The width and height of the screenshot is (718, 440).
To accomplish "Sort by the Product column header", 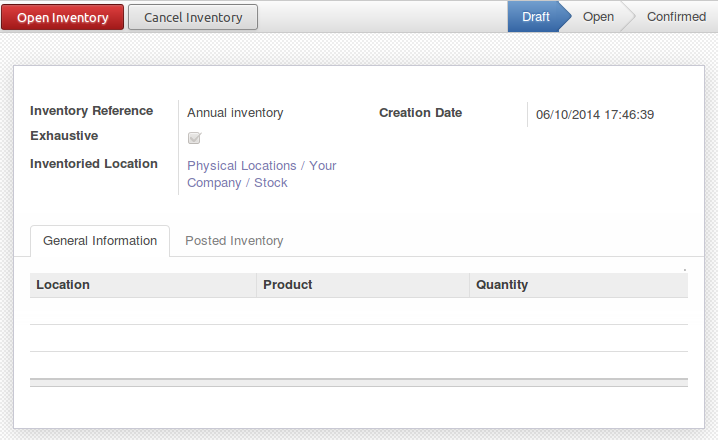I will click(x=288, y=285).
